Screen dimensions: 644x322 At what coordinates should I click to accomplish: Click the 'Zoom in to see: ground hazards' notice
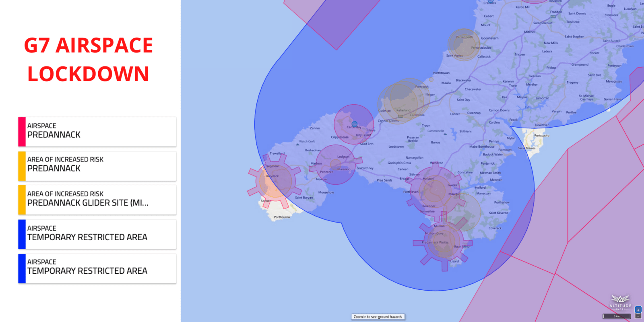click(378, 317)
